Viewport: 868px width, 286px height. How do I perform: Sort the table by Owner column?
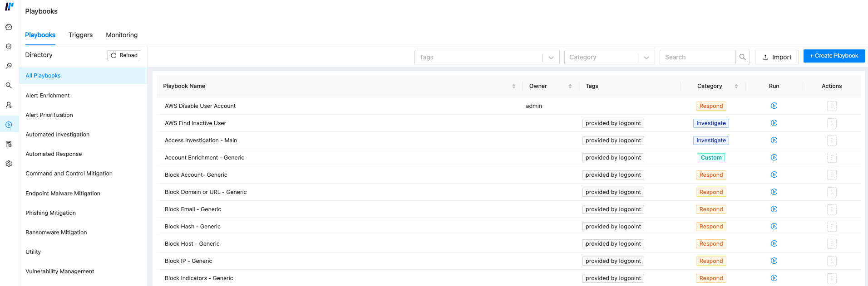pos(570,86)
